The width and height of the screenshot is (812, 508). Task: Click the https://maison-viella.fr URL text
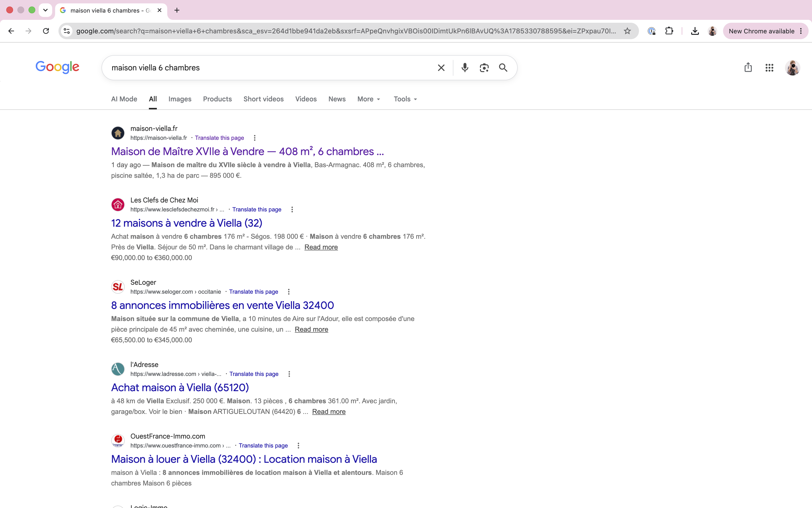(159, 138)
